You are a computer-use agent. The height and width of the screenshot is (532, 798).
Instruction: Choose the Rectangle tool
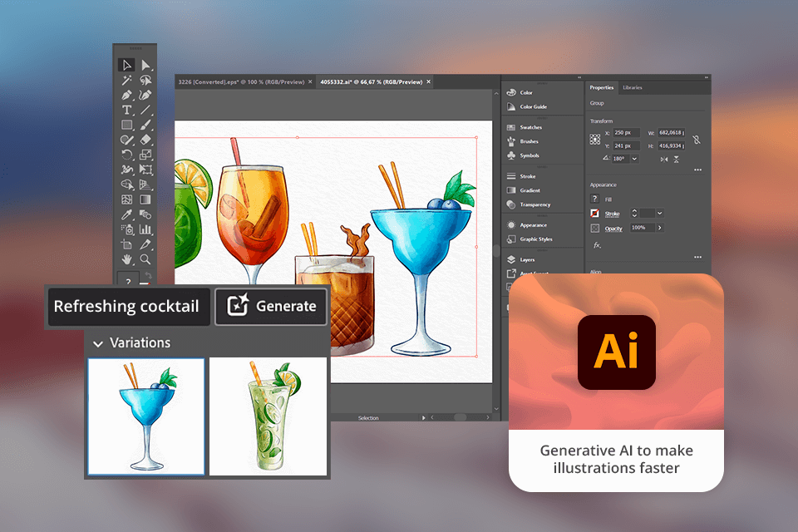pos(126,124)
